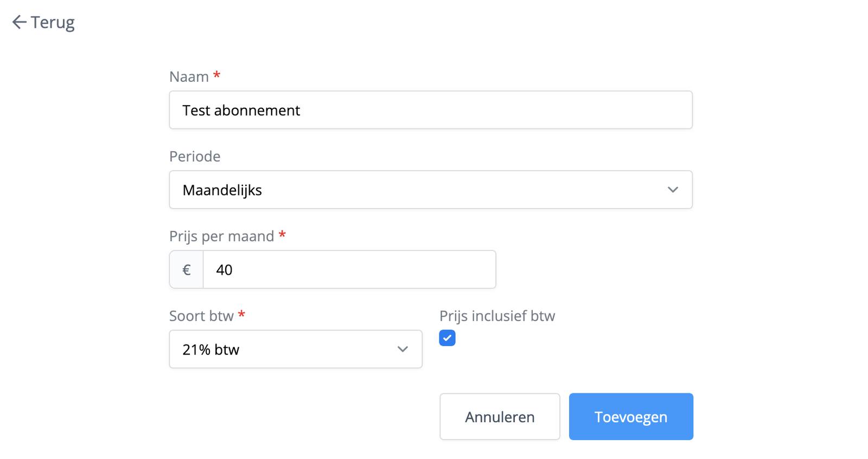Image resolution: width=868 pixels, height=459 pixels.
Task: Click the chevron on the Soort btw dropdown
Action: [403, 349]
